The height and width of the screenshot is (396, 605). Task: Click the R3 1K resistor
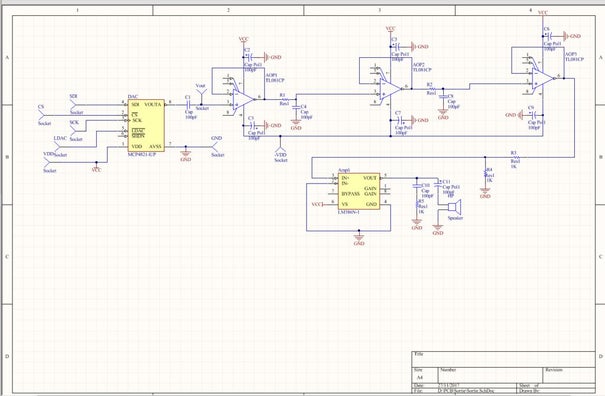click(515, 157)
